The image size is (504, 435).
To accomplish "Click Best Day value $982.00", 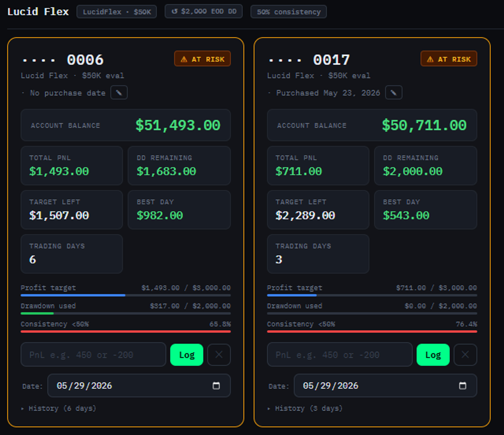I will click(160, 216).
